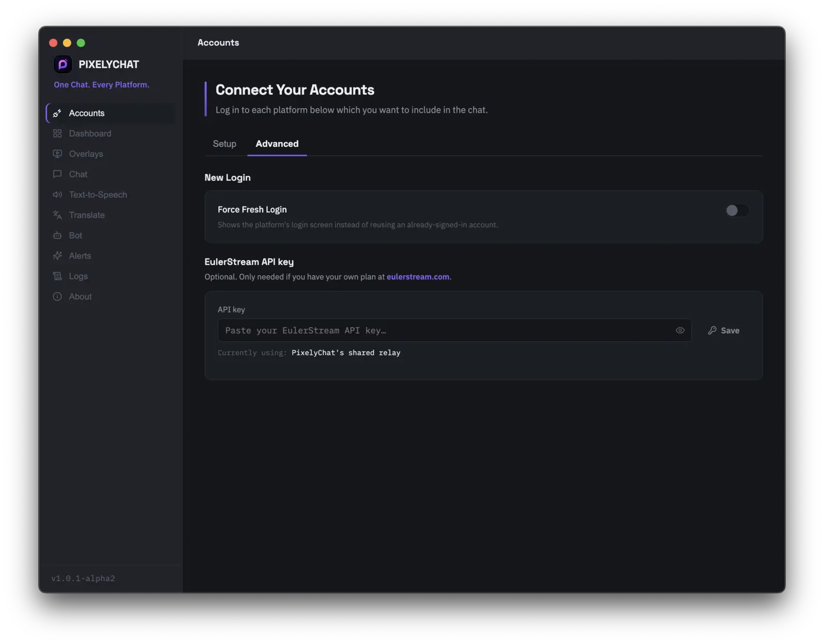Click the Accounts plug icon in sidebar
The image size is (824, 644).
57,113
